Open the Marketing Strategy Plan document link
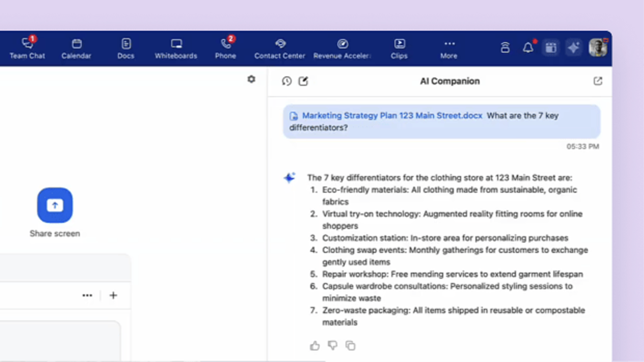Image resolution: width=644 pixels, height=362 pixels. (x=392, y=116)
